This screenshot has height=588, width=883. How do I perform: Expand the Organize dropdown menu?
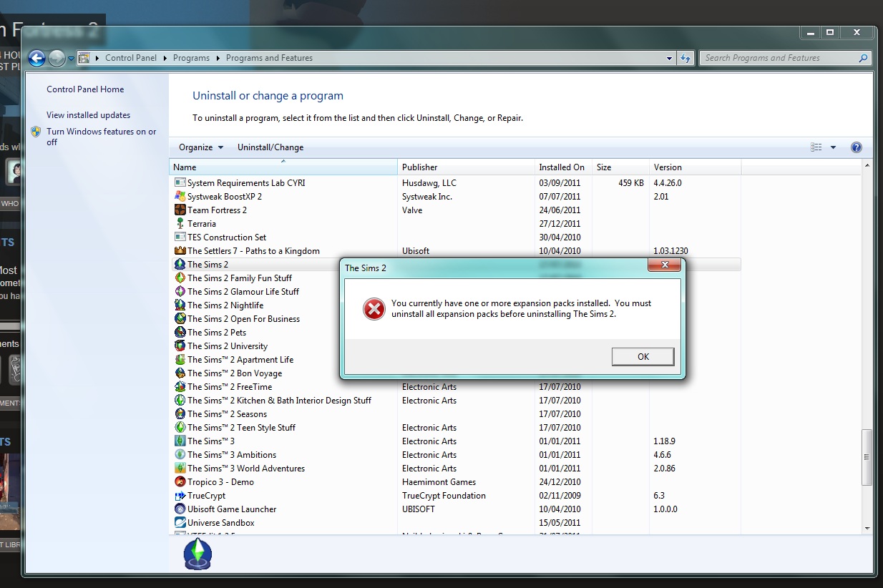click(x=201, y=147)
